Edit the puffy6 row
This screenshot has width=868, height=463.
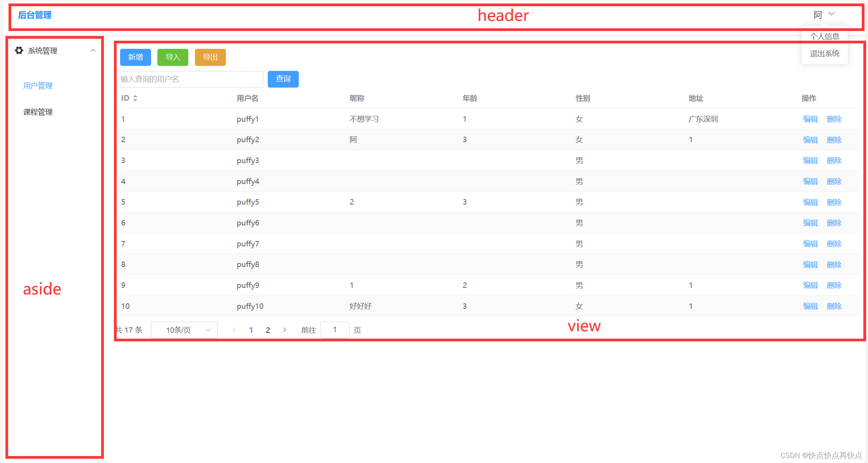tap(810, 223)
